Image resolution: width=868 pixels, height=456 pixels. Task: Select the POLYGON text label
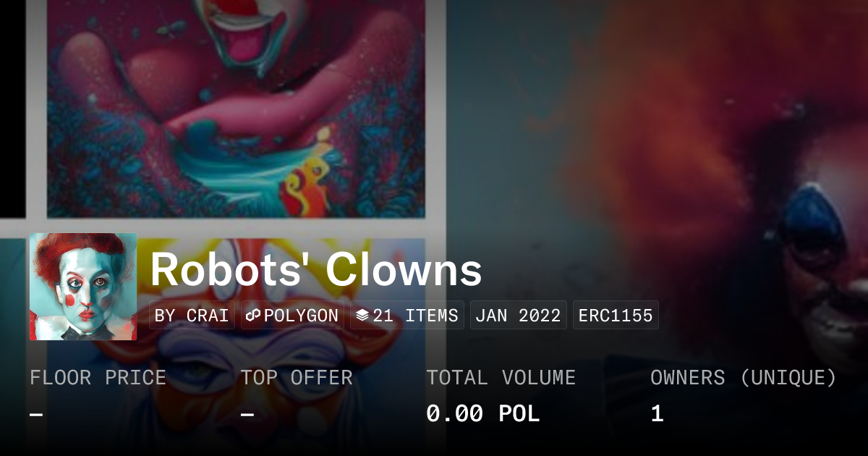point(301,316)
